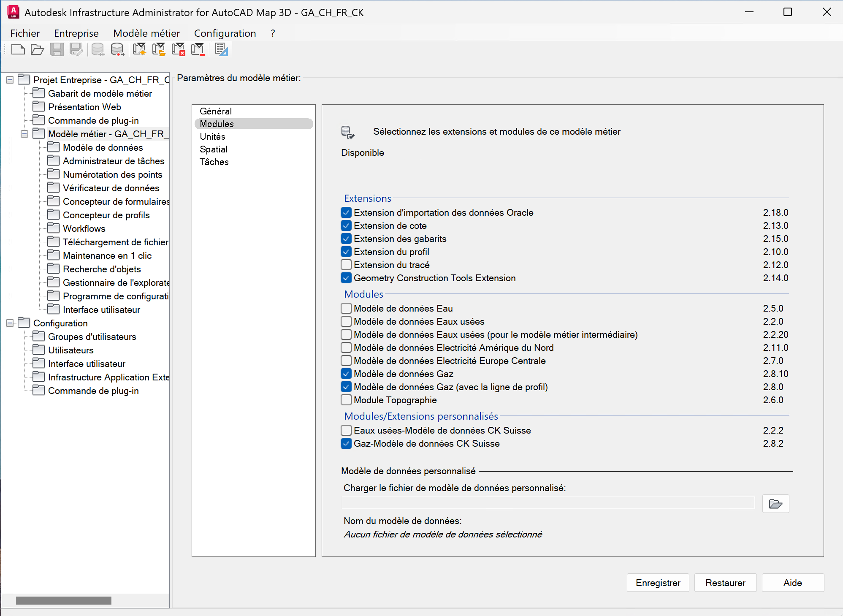Enable the Extension du tracé checkbox
843x616 pixels.
[346, 265]
